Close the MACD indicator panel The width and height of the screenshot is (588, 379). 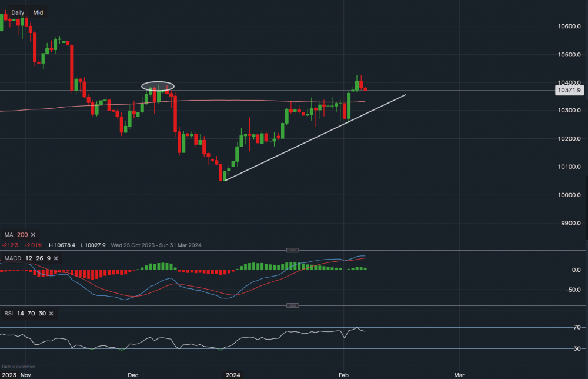click(56, 258)
